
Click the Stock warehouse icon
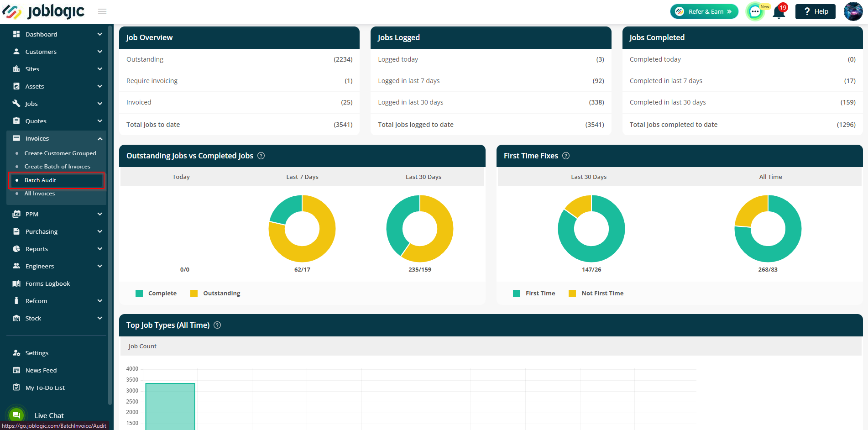coord(16,318)
